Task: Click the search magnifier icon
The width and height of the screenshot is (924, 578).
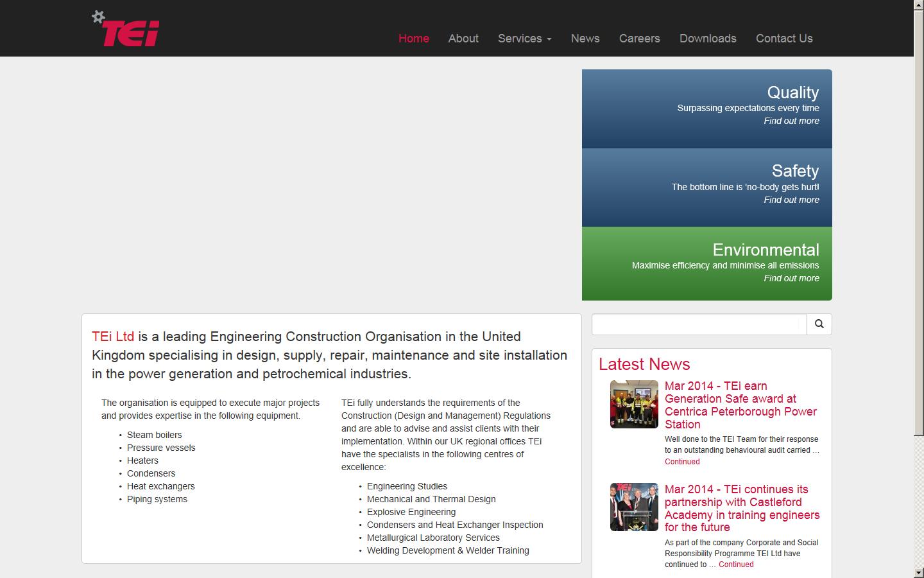Action: coord(819,324)
